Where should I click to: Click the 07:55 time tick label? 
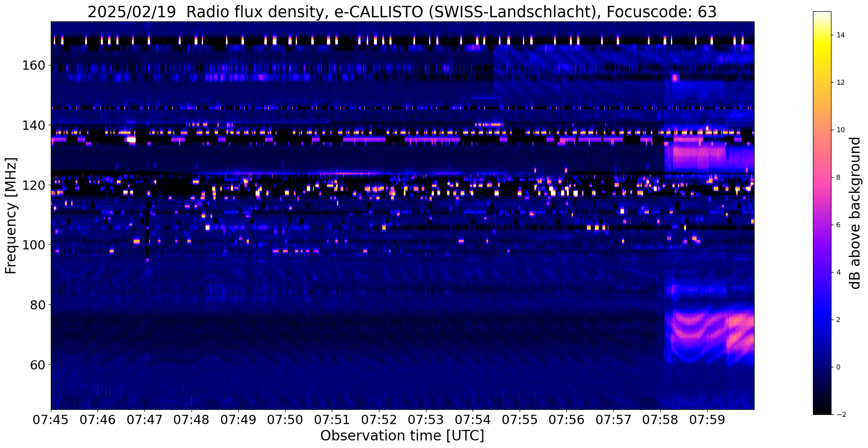(520, 420)
